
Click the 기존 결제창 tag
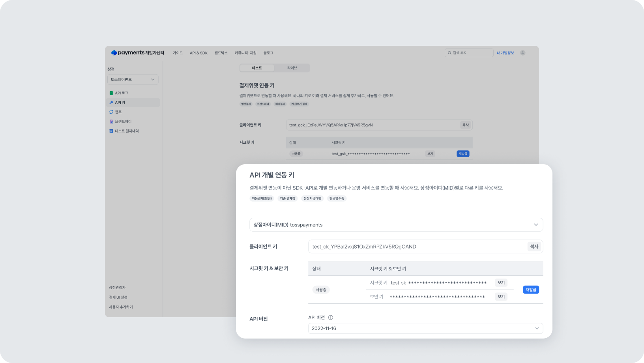point(288,198)
